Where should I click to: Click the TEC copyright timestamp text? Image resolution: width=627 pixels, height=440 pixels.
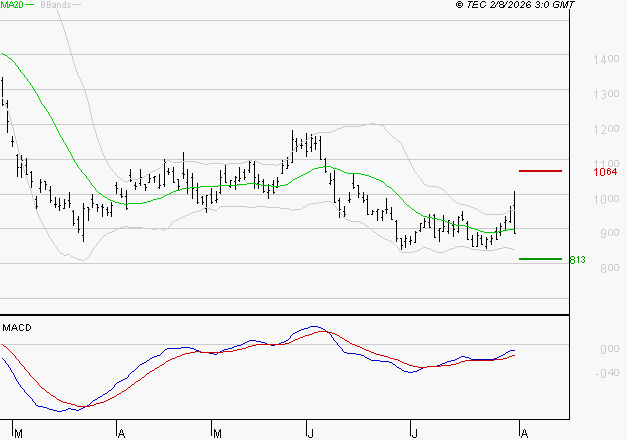pos(515,5)
